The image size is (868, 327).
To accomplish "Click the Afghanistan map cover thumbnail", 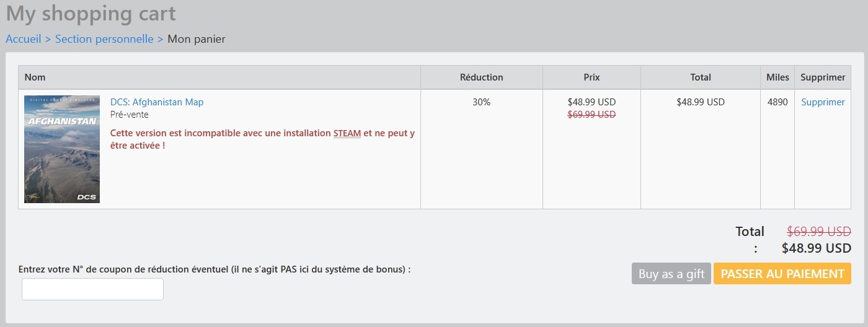I will pos(62,149).
